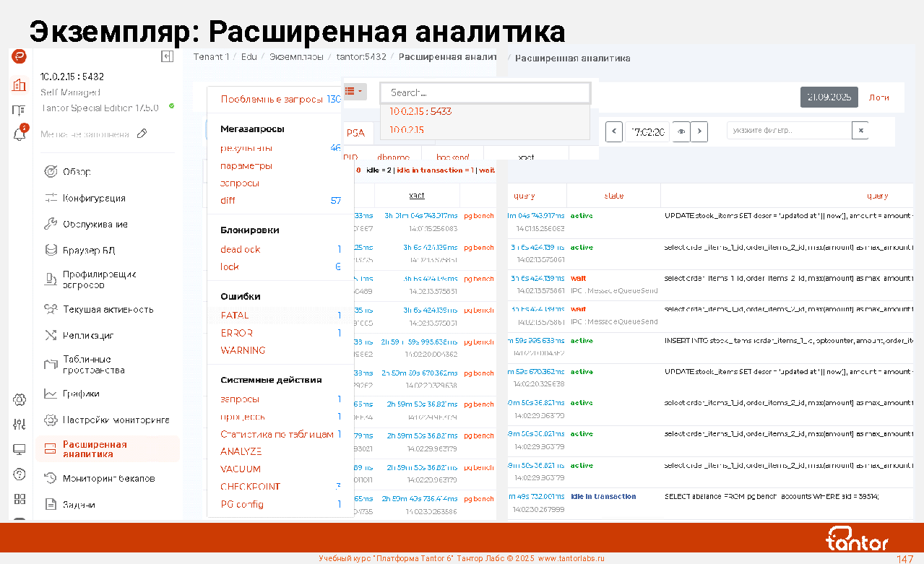
Task: Open Мониторинг бекапов in the sidebar
Action: 108,478
